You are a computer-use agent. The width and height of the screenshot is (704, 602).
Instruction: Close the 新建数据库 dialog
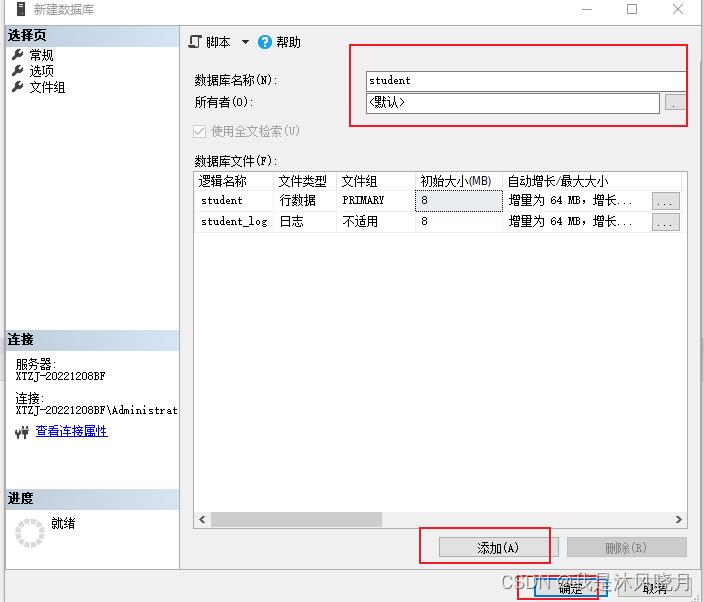pyautogui.click(x=678, y=9)
